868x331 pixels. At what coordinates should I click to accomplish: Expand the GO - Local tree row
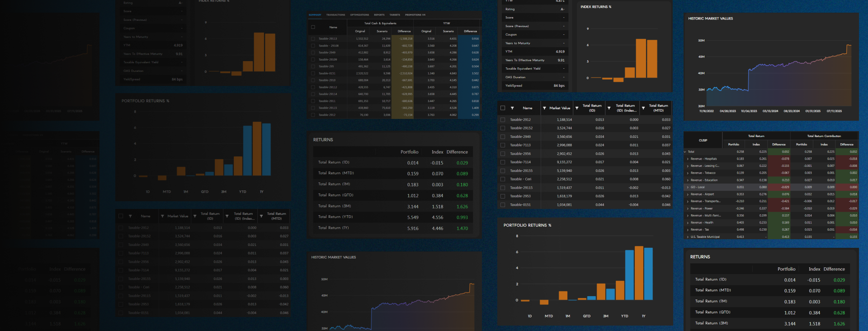point(688,187)
